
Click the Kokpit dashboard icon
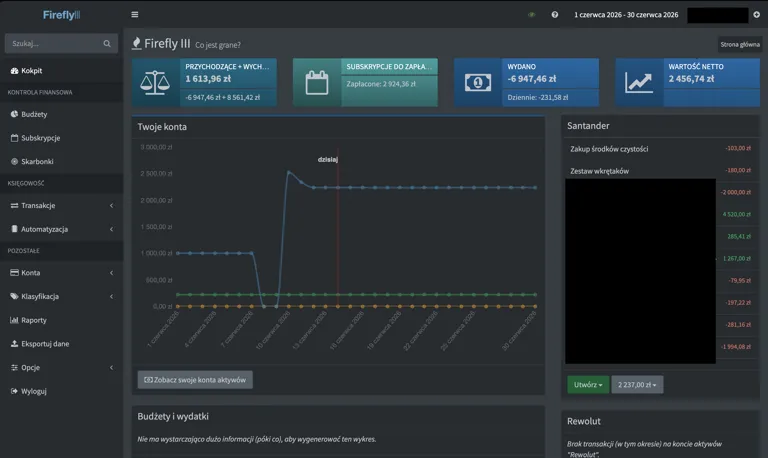pos(14,71)
